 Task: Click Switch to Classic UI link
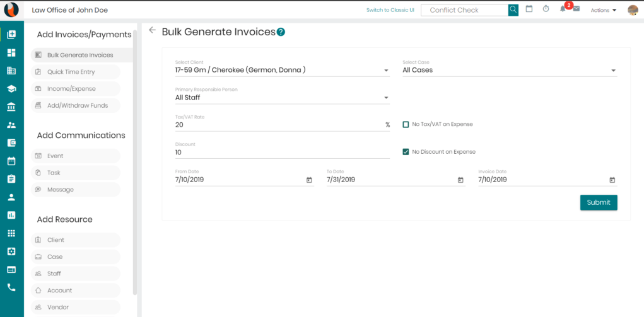coord(390,10)
